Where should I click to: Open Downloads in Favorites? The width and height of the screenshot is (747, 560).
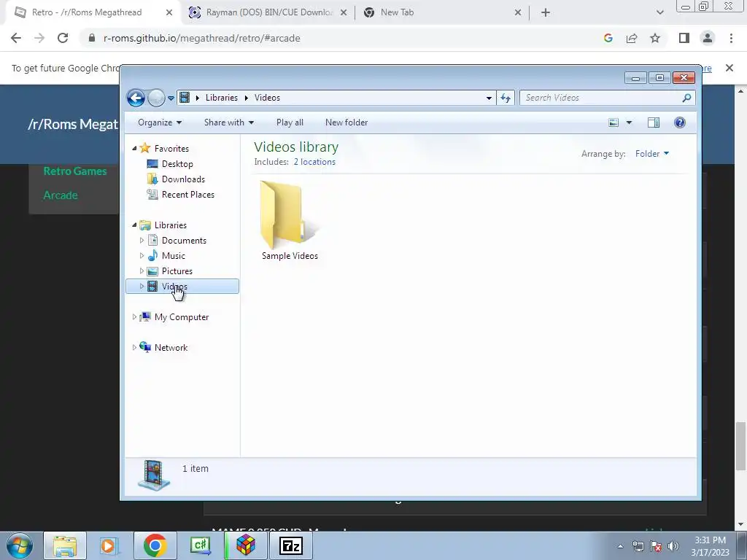[183, 179]
